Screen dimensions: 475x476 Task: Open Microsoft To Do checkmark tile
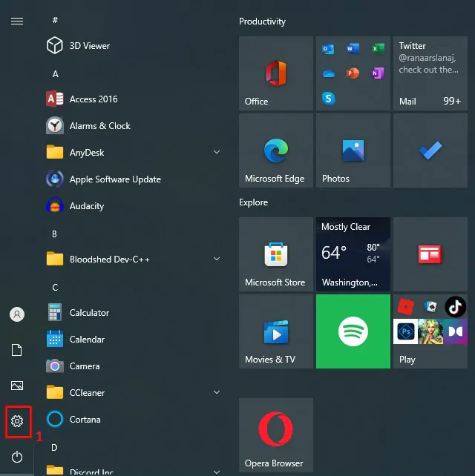(x=430, y=151)
